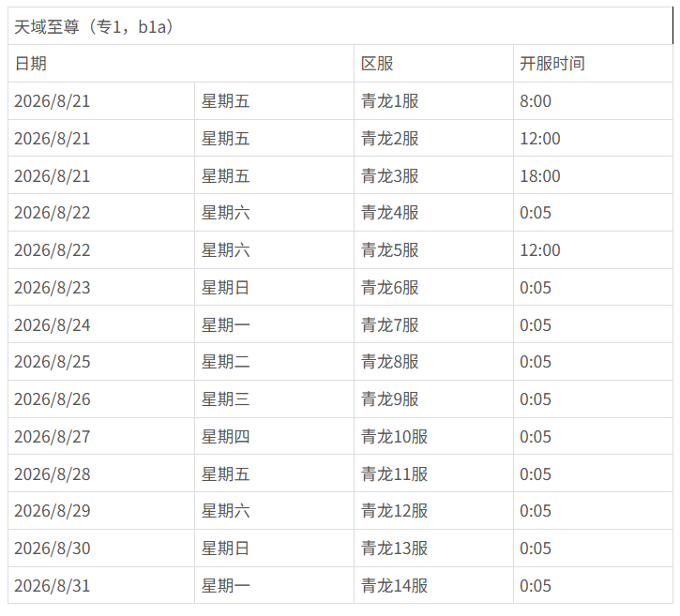Click 星期五 in the 青龙11服 row
Viewport: 680px width, 616px height.
pos(225,474)
